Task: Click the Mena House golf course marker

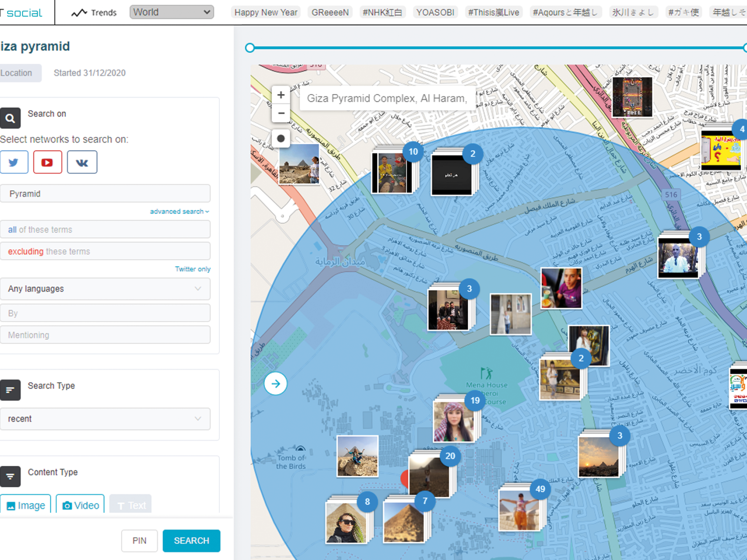Action: point(486,373)
